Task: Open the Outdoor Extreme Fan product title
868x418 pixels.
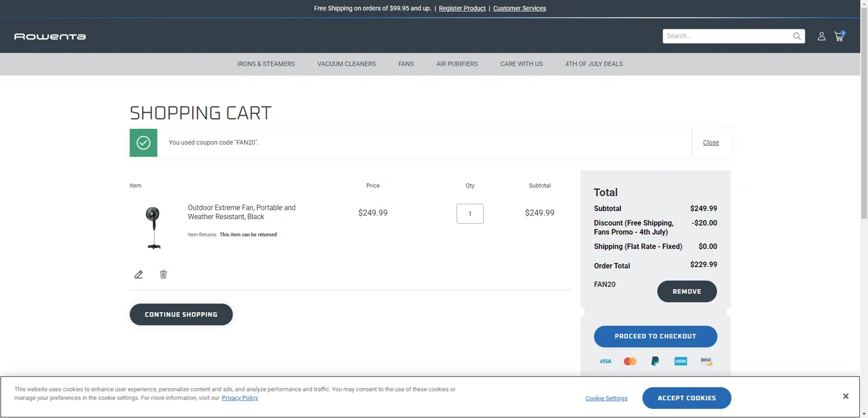Action: click(242, 212)
